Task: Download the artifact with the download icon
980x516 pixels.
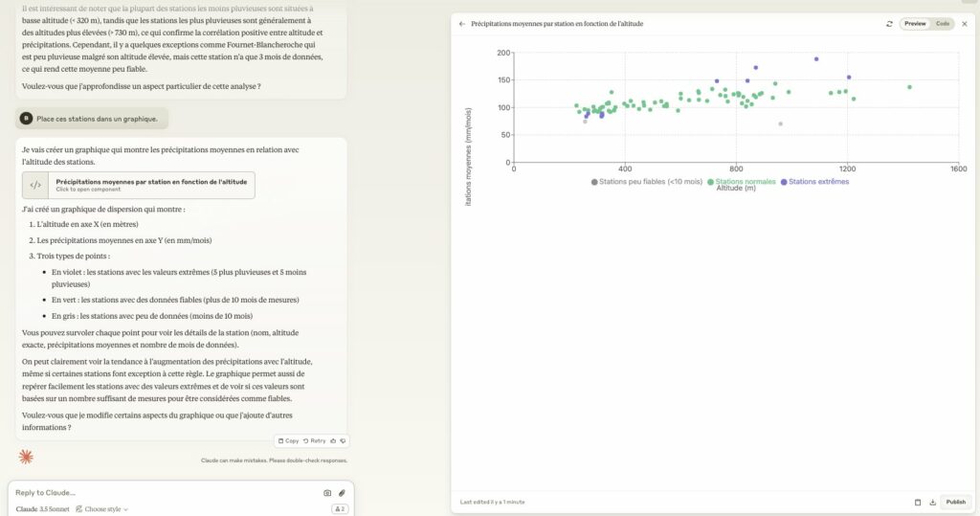Action: [932, 503]
